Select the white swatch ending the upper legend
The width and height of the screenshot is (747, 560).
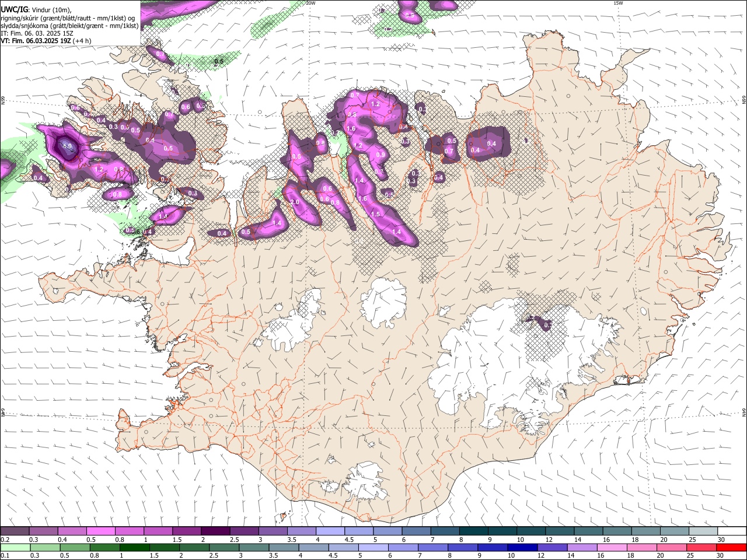tap(732, 531)
